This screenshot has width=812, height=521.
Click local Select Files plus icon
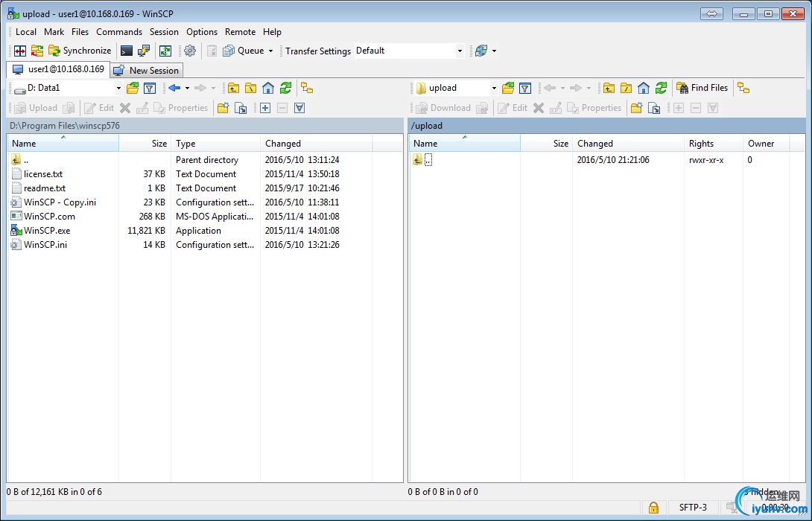coord(265,108)
